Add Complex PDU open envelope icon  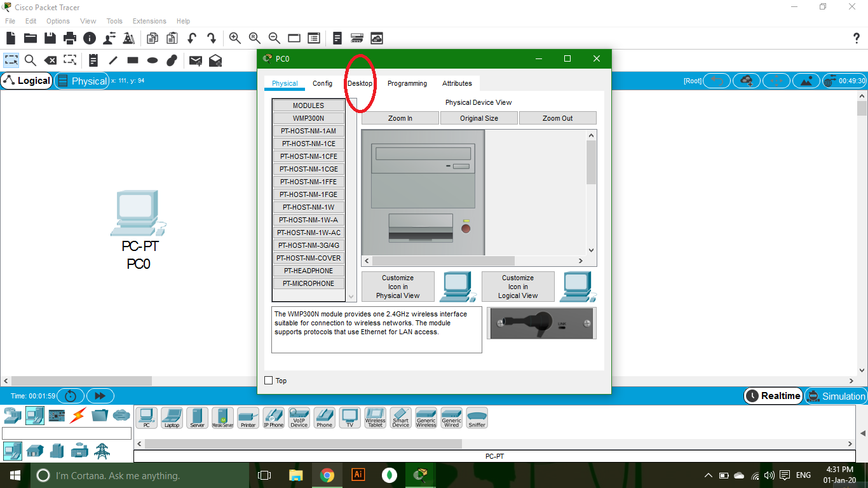215,60
